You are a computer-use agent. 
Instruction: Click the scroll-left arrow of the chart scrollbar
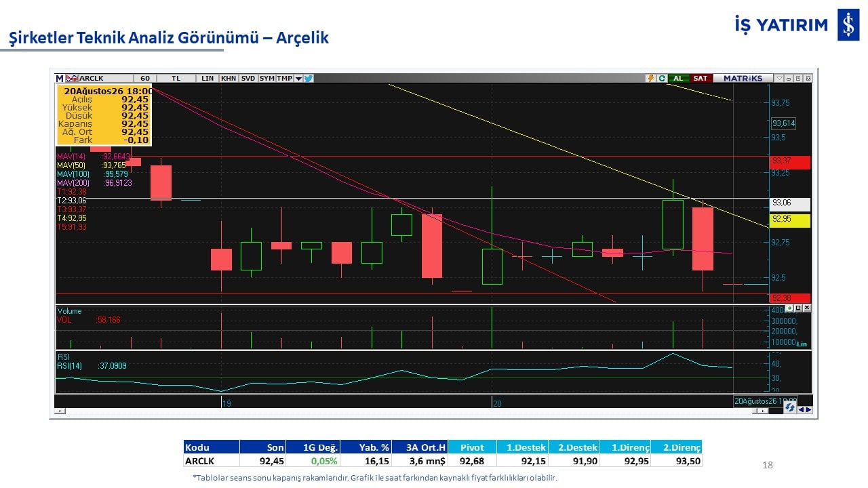[60, 411]
